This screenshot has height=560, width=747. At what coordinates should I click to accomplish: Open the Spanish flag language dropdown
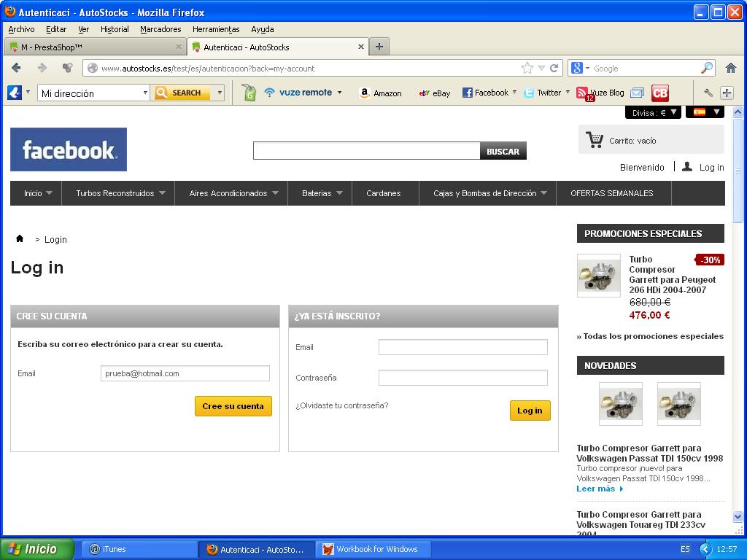(x=705, y=112)
